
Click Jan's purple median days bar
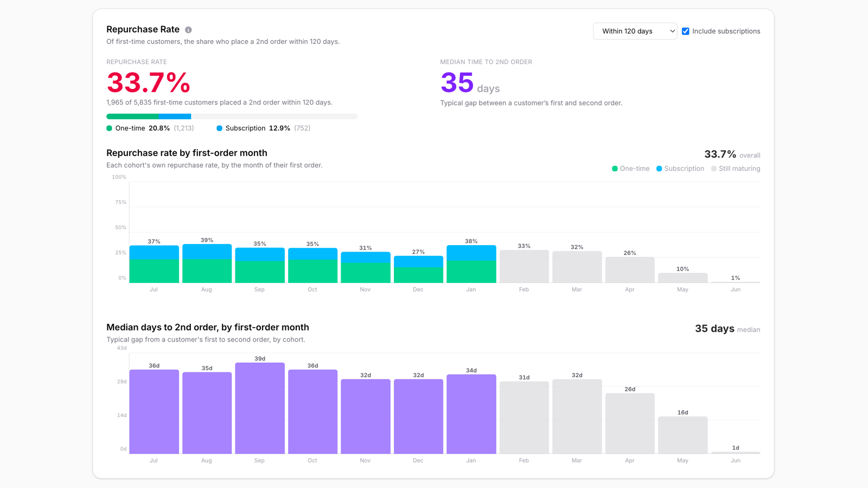[471, 414]
